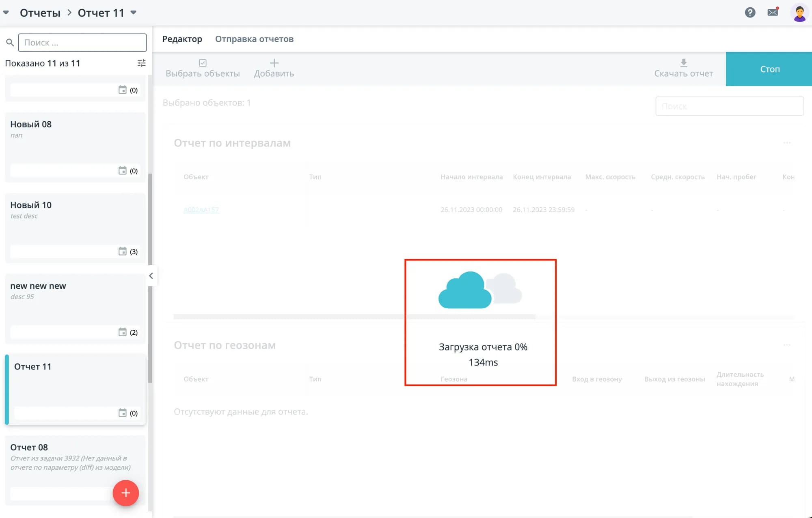This screenshot has width=812, height=518.
Task: Open Отчет по интервалам three-dot menu
Action: 787,143
